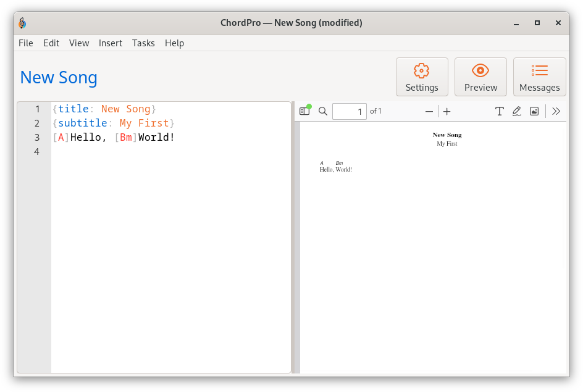
Task: Click the blue New Song heading
Action: click(59, 77)
